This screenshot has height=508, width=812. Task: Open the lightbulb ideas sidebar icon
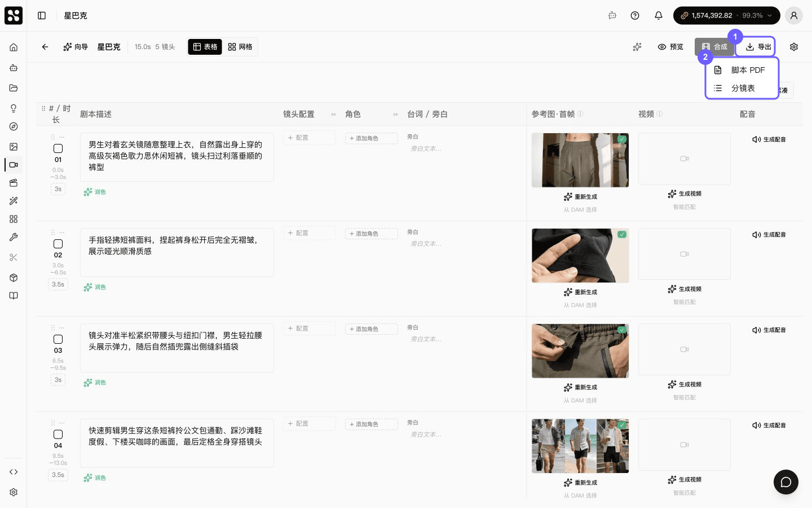click(14, 108)
